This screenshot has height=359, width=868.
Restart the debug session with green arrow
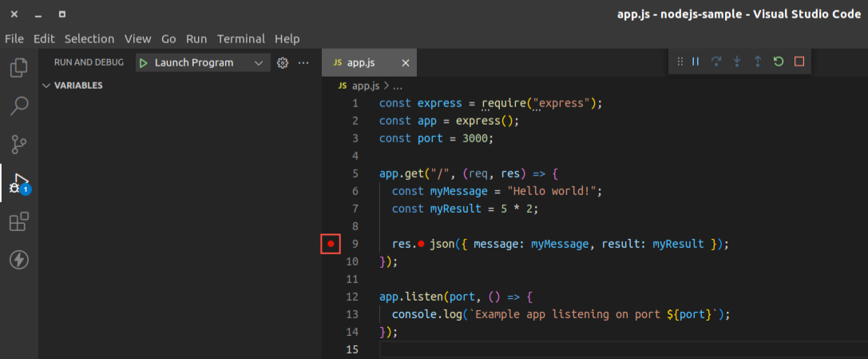779,62
